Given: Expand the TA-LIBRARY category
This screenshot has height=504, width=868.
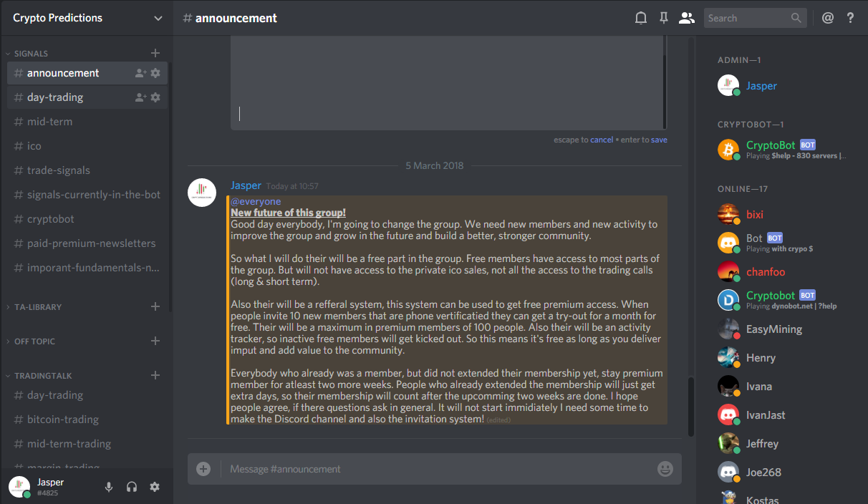Looking at the screenshot, I should (38, 307).
